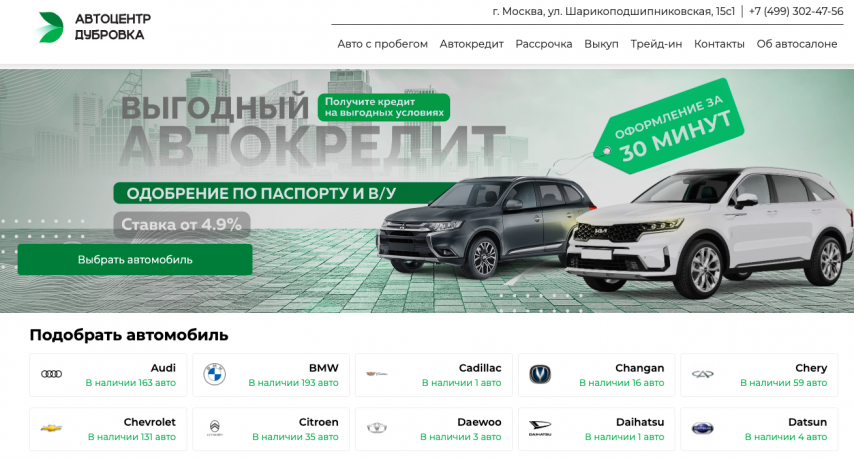Pick the Chery brand logo
The image size is (854, 459).
click(703, 374)
